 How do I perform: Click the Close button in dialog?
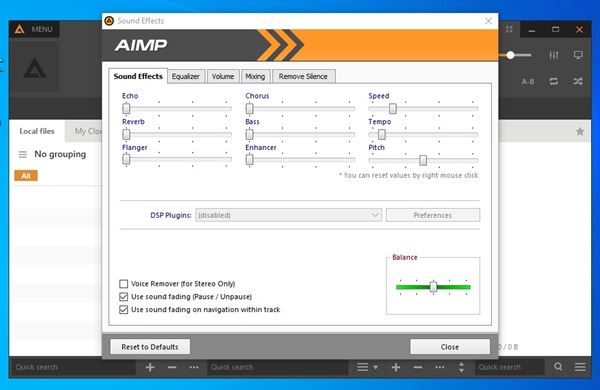click(450, 347)
